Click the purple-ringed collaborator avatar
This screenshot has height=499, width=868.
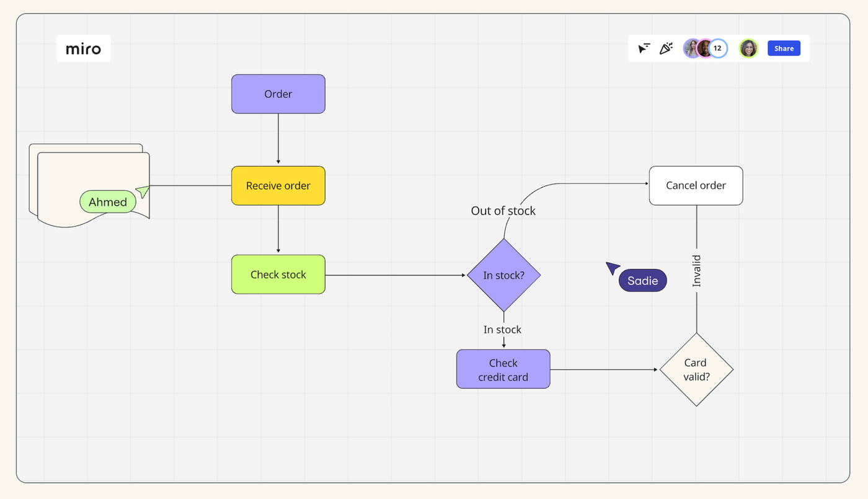point(690,48)
